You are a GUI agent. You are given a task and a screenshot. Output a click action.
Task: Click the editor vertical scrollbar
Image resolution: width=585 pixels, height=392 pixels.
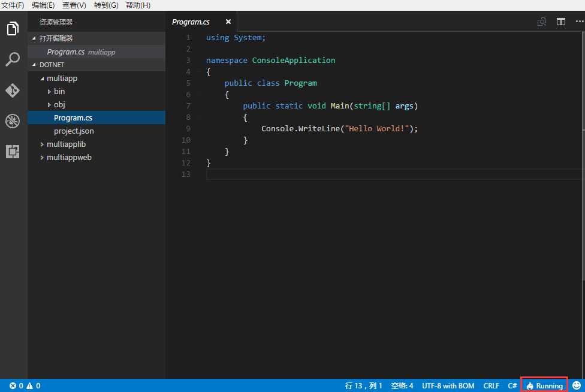[x=583, y=156]
